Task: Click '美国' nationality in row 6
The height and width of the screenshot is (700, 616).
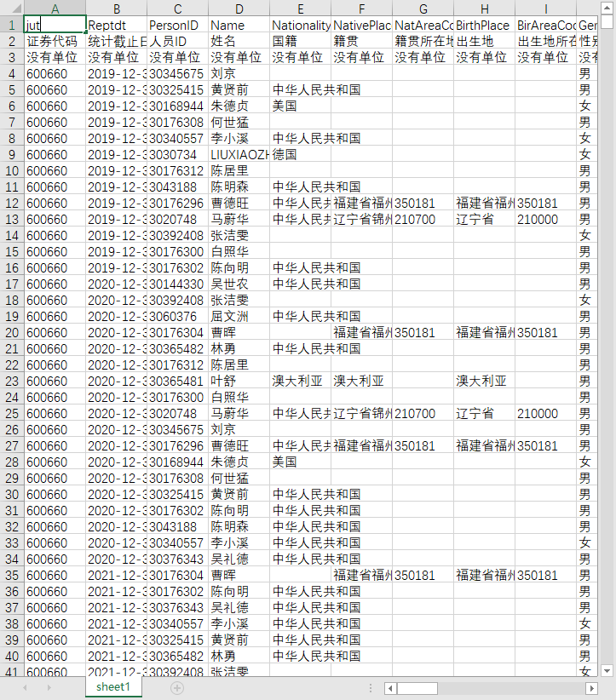Action: [300, 106]
